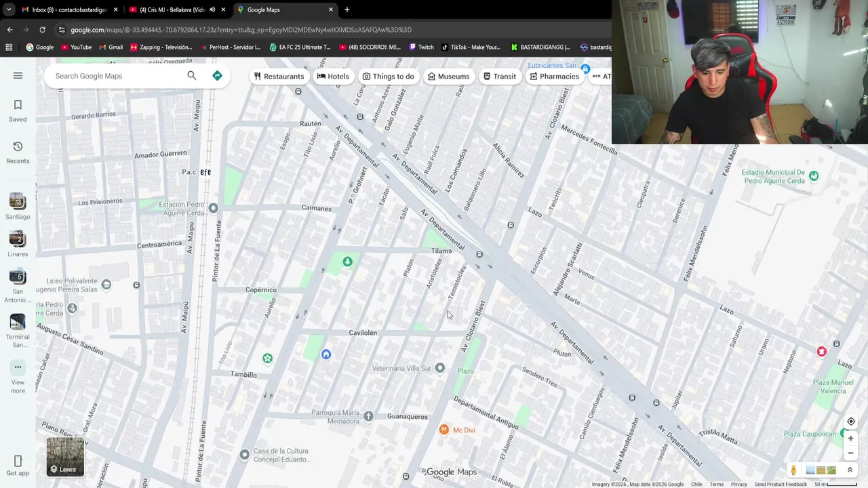The image size is (868, 488).
Task: Click the Mc Divi restaurant pin
Action: pos(443,429)
